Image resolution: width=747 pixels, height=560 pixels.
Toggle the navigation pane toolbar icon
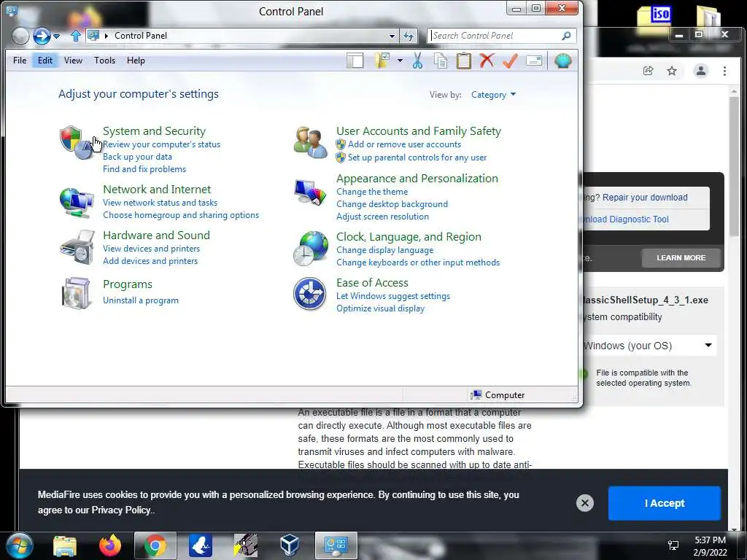[x=355, y=61]
